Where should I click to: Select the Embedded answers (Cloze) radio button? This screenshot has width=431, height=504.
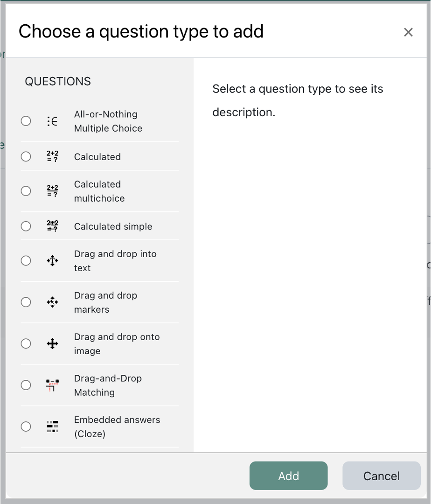(x=26, y=426)
